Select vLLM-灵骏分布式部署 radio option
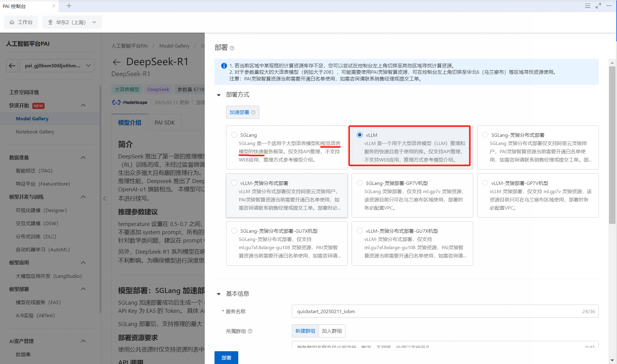Image resolution: width=617 pixels, height=364 pixels. tap(234, 183)
